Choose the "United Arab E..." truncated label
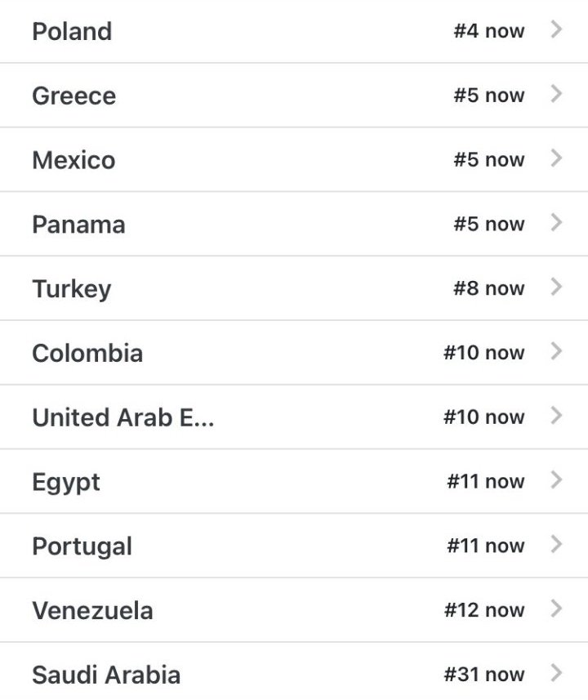Image resolution: width=588 pixels, height=700 pixels. (122, 417)
